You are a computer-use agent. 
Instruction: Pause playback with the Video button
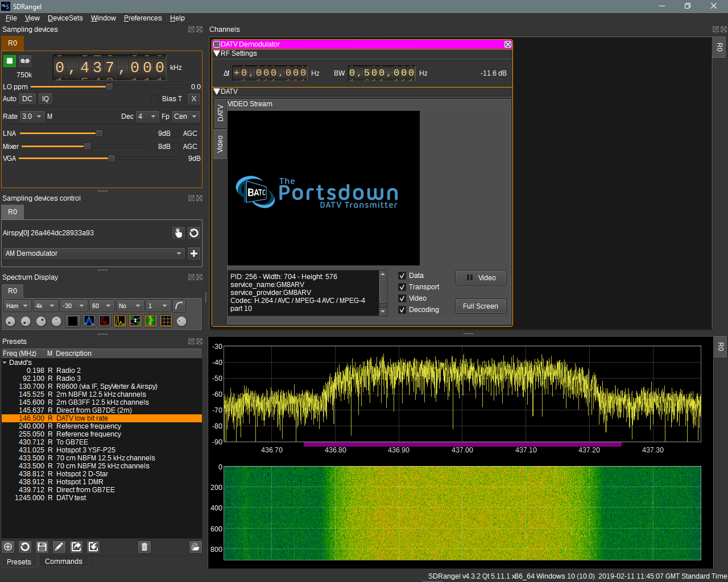(481, 277)
